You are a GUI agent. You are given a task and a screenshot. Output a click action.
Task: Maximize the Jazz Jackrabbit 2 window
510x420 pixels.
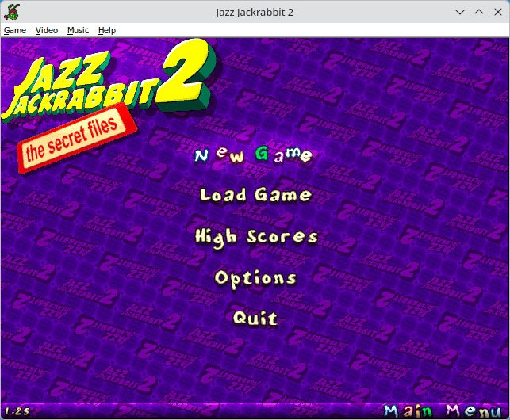point(479,13)
